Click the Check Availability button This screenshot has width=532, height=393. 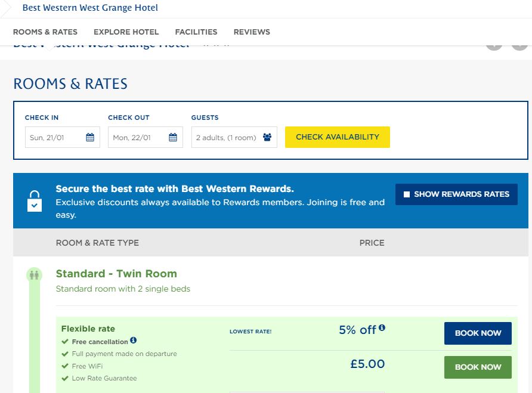click(x=337, y=137)
